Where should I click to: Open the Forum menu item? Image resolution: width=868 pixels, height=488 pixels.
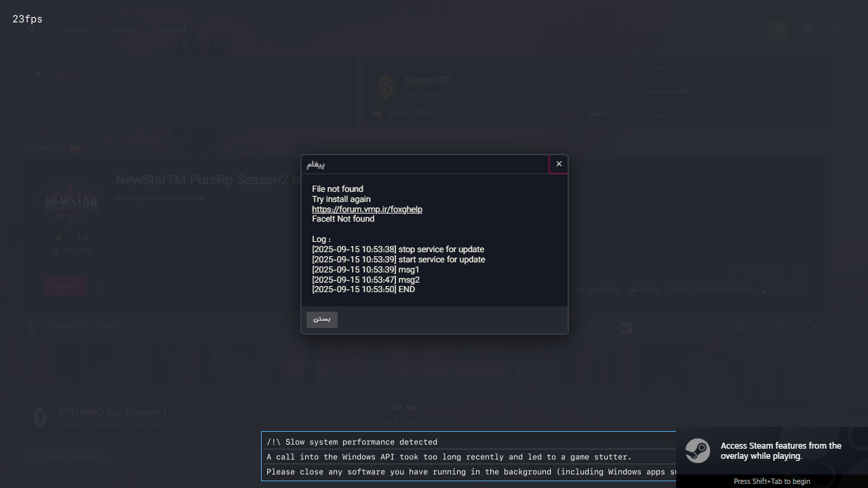pos(123,30)
